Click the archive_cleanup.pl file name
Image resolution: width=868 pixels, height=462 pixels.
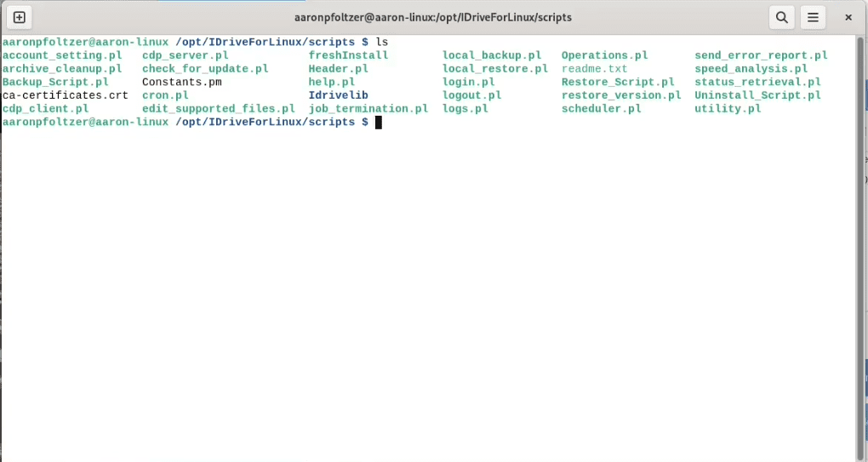click(62, 69)
